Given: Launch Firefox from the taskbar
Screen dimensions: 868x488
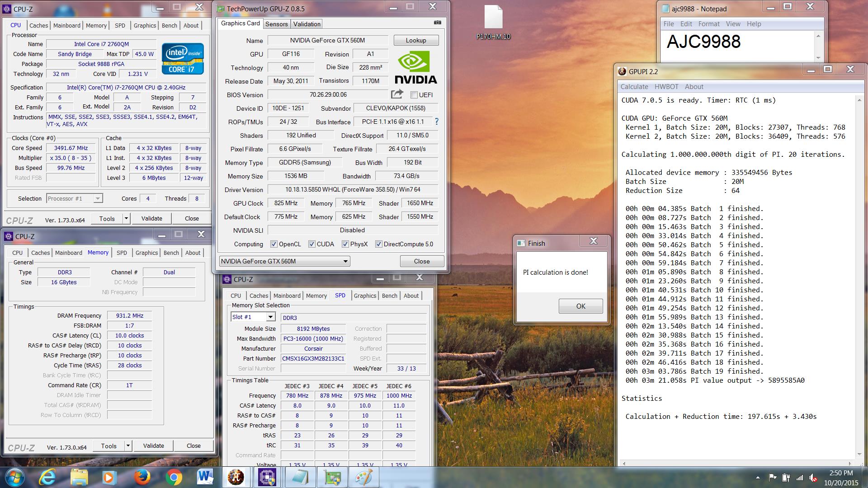Looking at the screenshot, I should point(142,477).
